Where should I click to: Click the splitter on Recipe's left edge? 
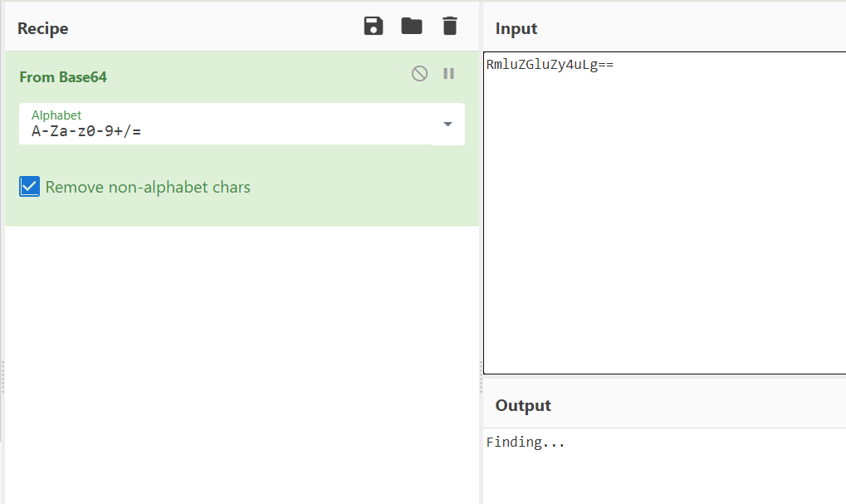click(x=2, y=376)
